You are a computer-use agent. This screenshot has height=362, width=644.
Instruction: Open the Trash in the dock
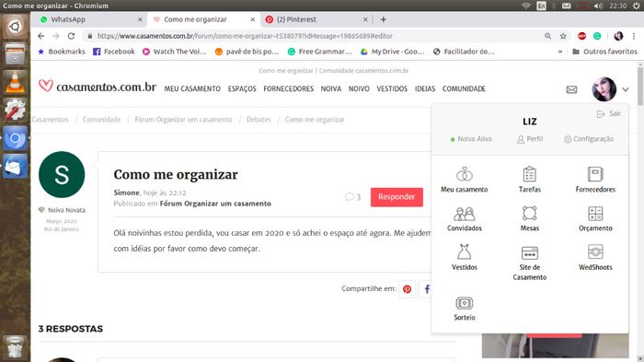point(15,346)
